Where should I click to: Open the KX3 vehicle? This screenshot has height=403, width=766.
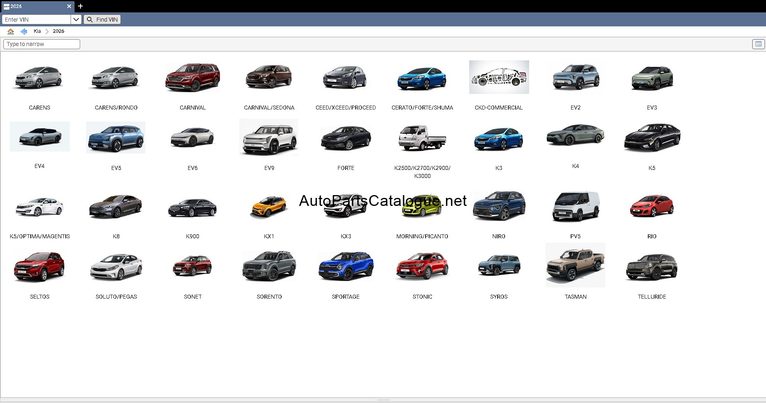[345, 207]
